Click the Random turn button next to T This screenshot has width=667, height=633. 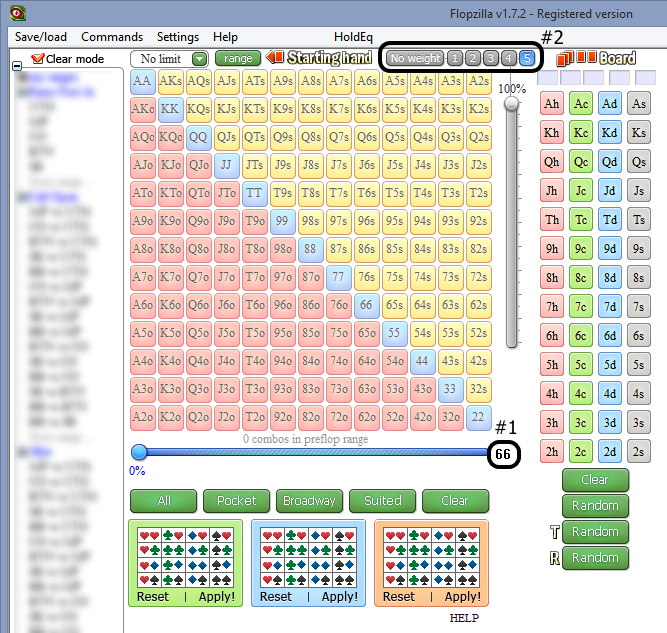click(x=595, y=532)
